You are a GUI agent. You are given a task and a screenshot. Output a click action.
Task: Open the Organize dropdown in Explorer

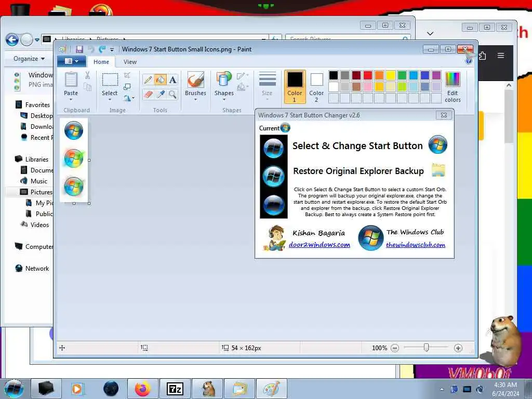(29, 59)
